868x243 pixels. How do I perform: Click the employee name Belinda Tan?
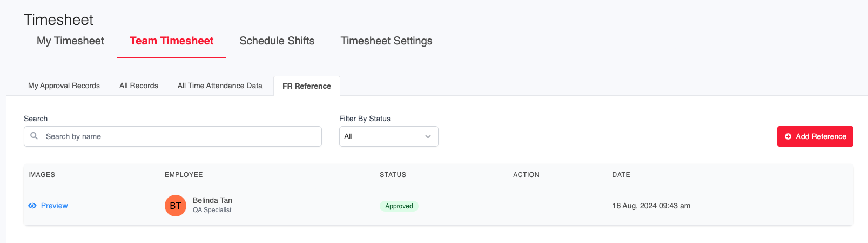(x=212, y=200)
